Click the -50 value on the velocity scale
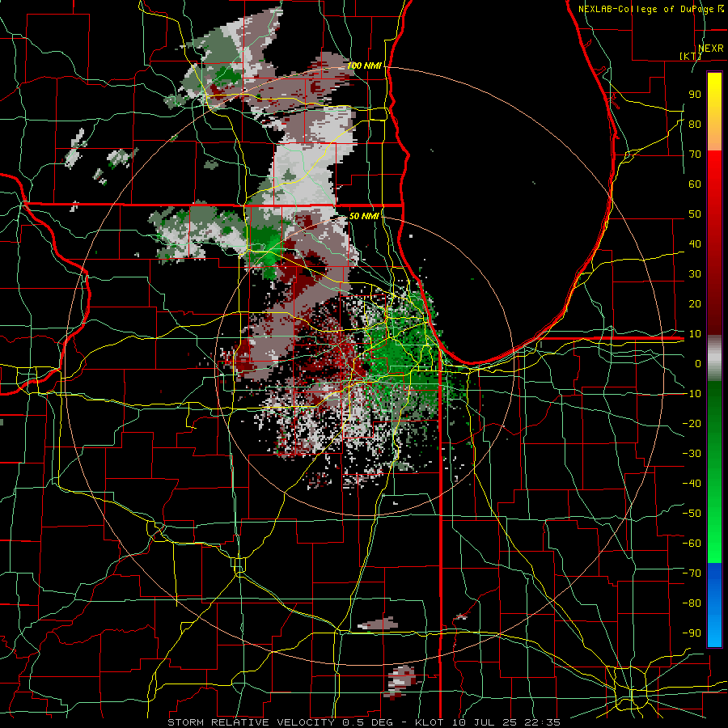This screenshot has width=728, height=728. [692, 513]
